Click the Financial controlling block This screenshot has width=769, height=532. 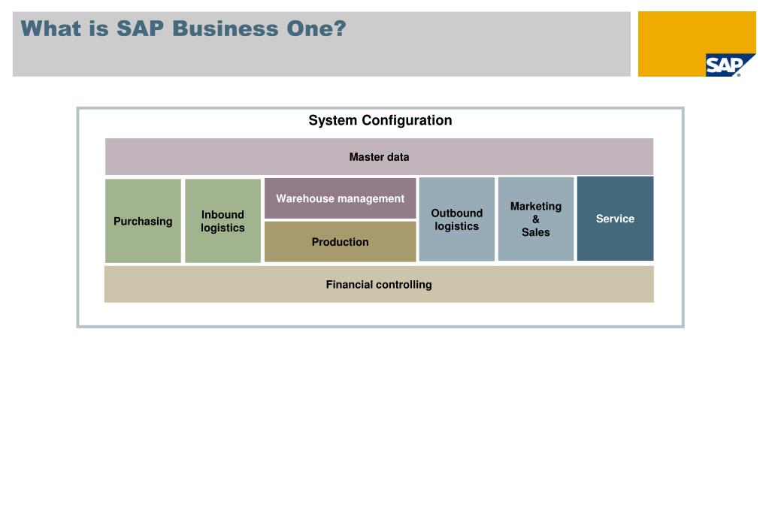(x=379, y=284)
